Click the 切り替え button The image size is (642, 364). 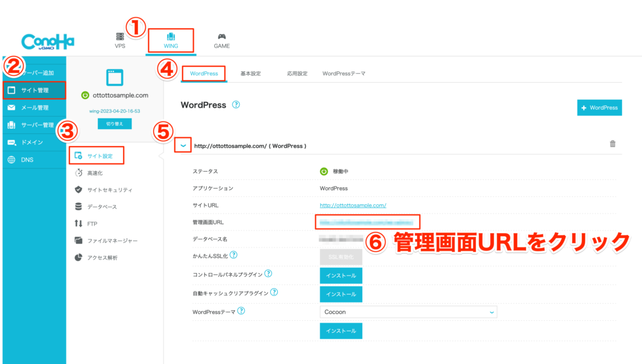click(x=115, y=123)
